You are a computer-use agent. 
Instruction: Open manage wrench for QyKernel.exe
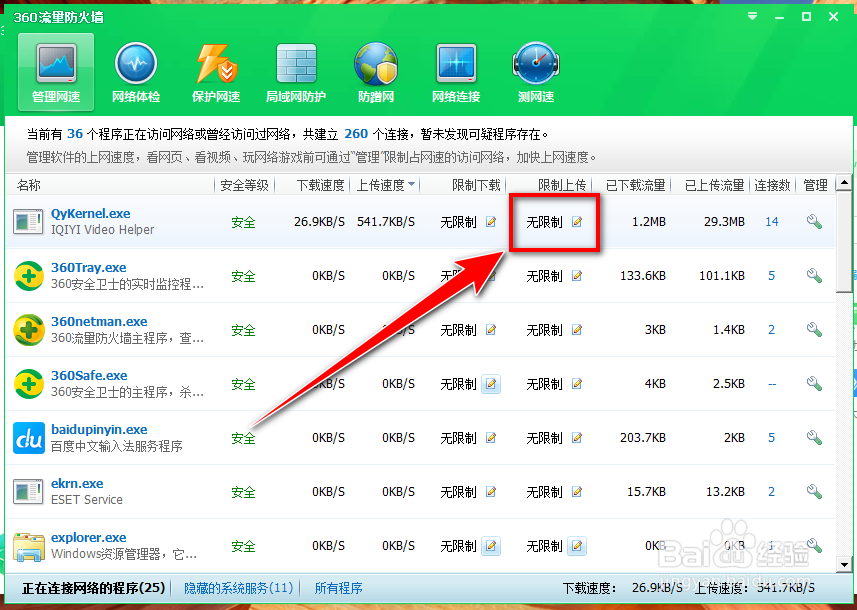(814, 222)
